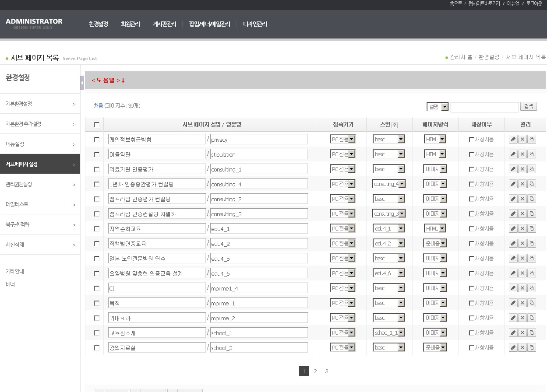Copy the consulting_1 page with duplicate icon
The width and height of the screenshot is (547, 392).
coord(532,169)
